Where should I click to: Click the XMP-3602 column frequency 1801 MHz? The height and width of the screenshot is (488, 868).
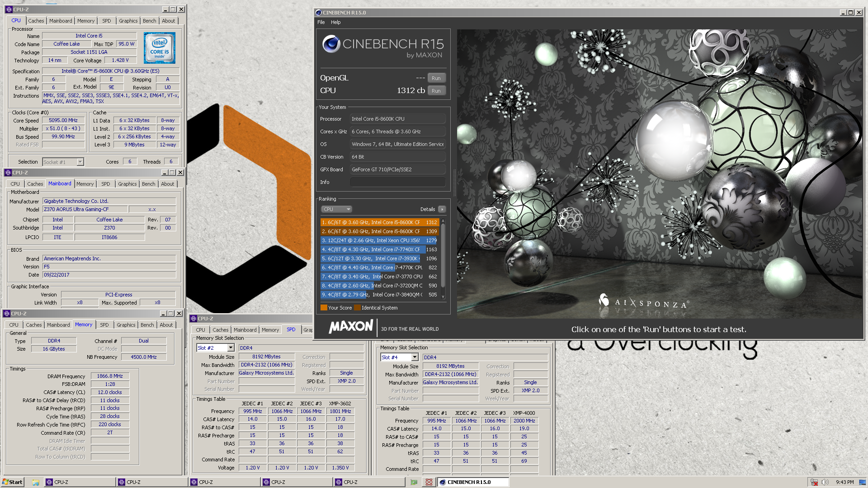340,411
